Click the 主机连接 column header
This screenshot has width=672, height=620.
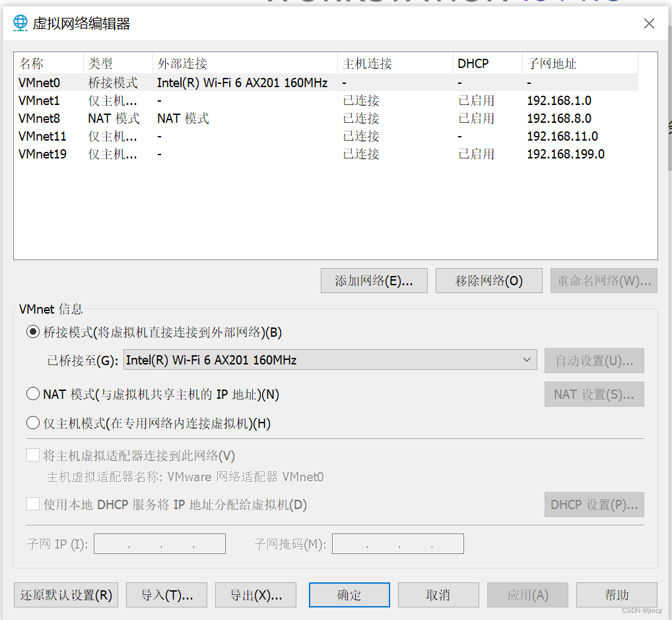tap(395, 63)
